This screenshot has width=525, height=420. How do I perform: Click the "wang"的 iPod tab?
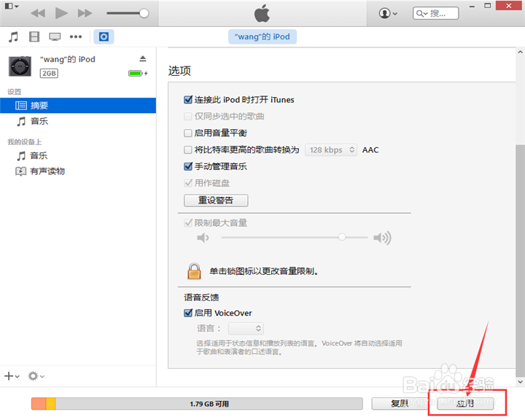(262, 36)
